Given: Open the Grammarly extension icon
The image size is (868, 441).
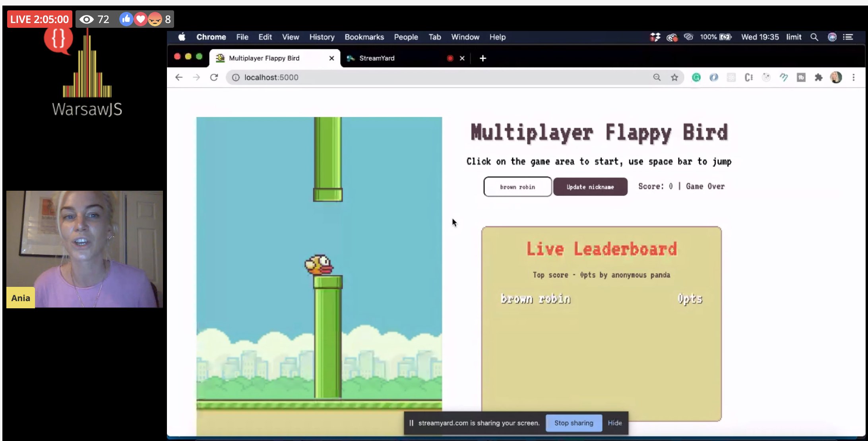Looking at the screenshot, I should (696, 77).
